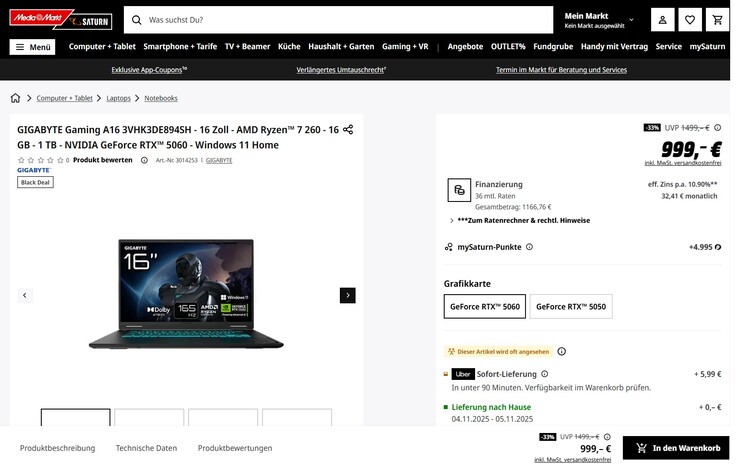Open the user account icon
The height and width of the screenshot is (470, 738).
click(x=662, y=20)
